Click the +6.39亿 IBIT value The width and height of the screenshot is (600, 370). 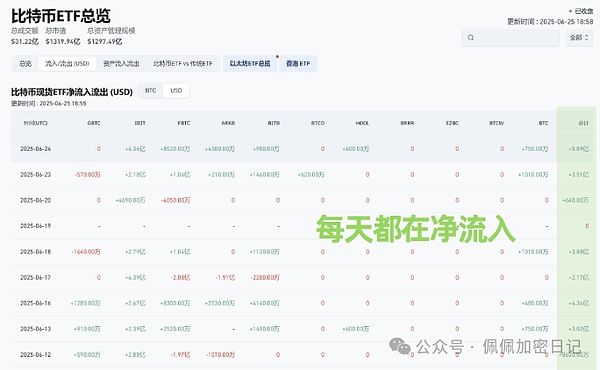[x=135, y=277]
